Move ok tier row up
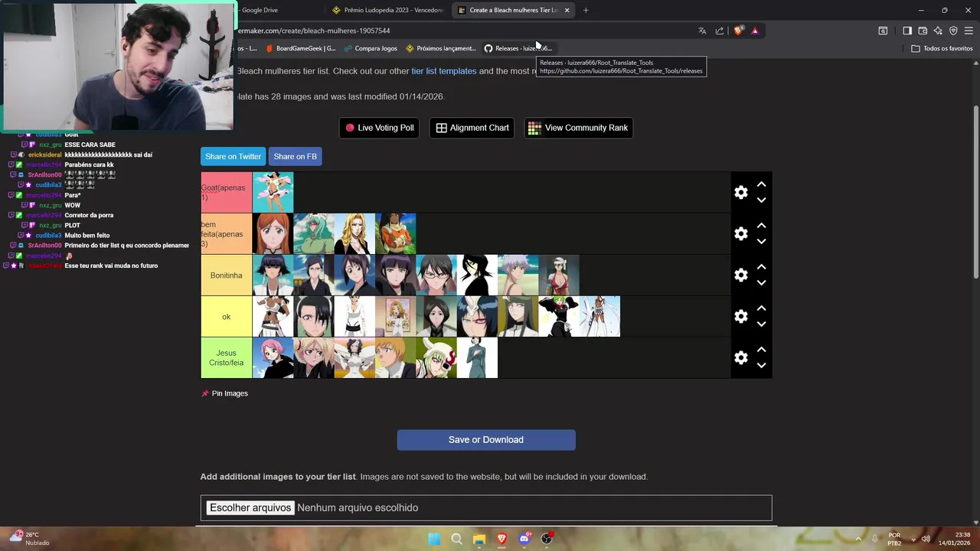 tap(761, 308)
